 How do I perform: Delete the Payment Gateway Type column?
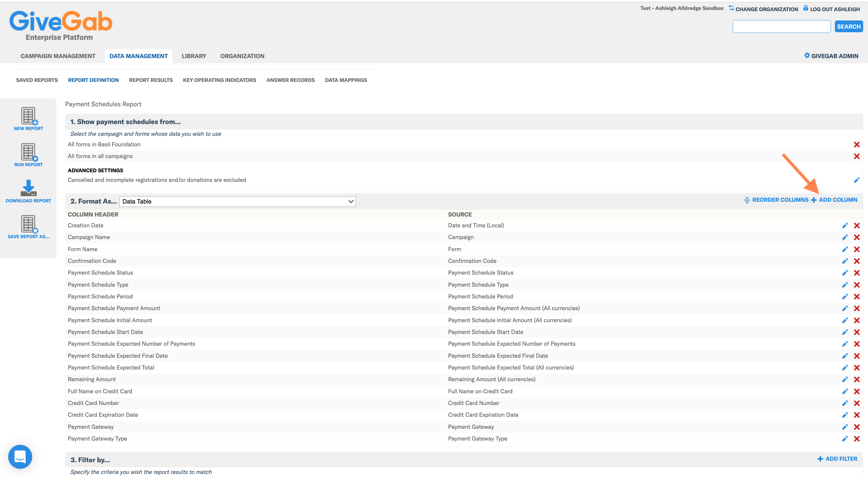[x=857, y=439]
